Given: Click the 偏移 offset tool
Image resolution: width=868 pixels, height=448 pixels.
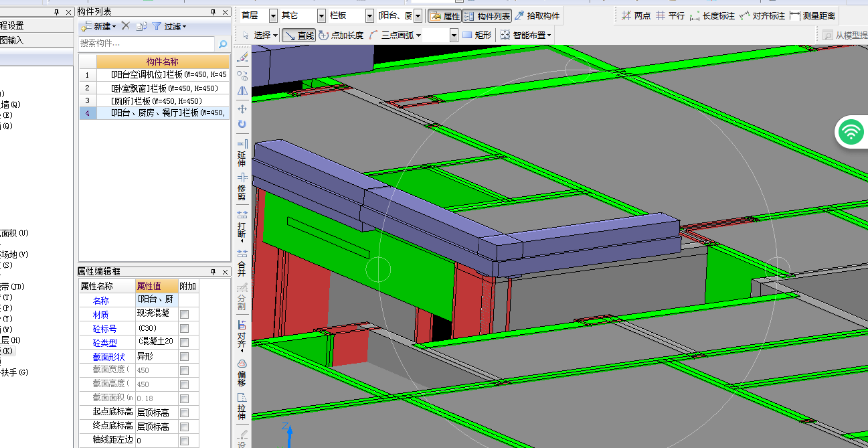Looking at the screenshot, I should point(242,373).
